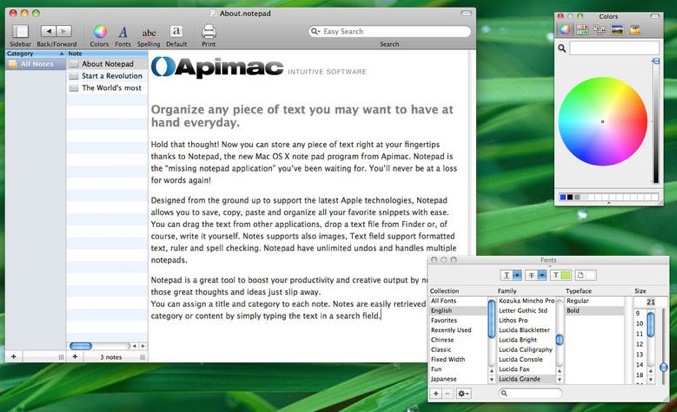Click the font size slider knob

pyautogui.click(x=664, y=368)
